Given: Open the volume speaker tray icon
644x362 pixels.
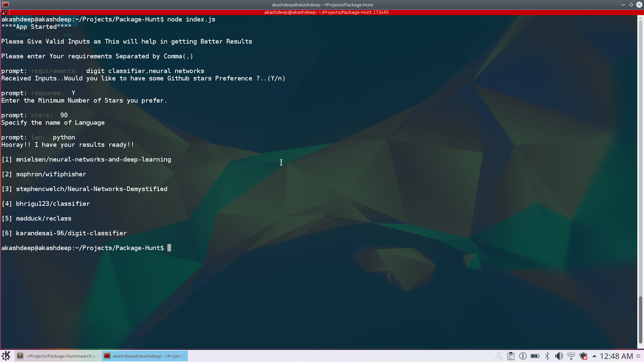Looking at the screenshot, I should click(x=559, y=356).
